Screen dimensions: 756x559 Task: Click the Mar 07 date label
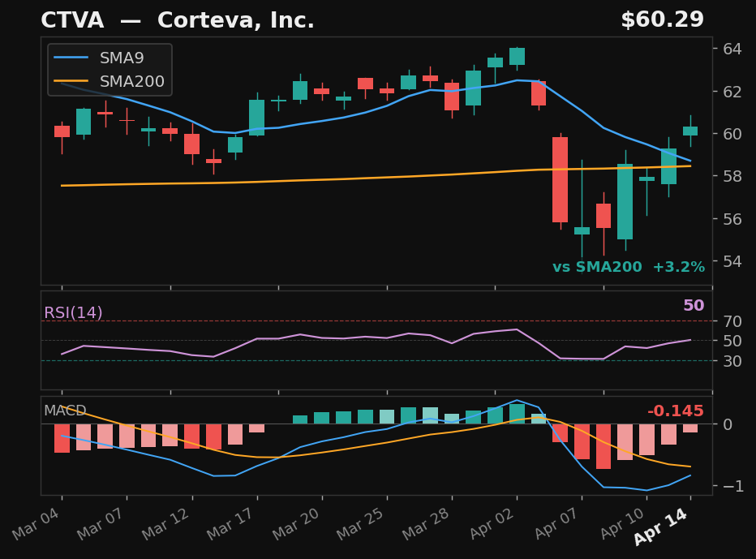click(101, 524)
